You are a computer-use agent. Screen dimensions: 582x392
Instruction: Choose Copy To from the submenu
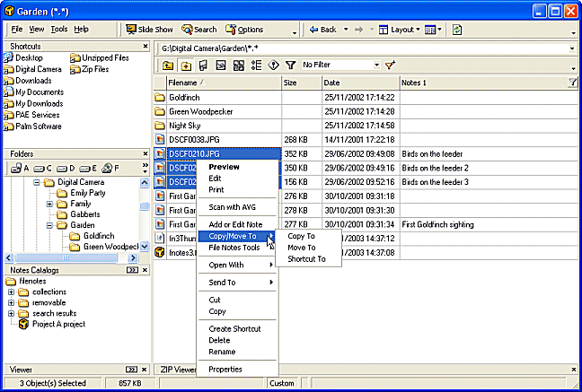coord(300,236)
